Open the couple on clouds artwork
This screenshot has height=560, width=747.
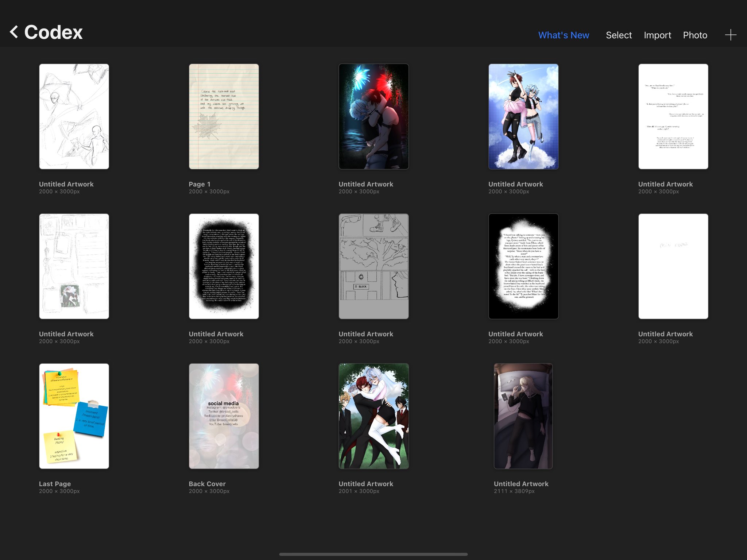[523, 116]
